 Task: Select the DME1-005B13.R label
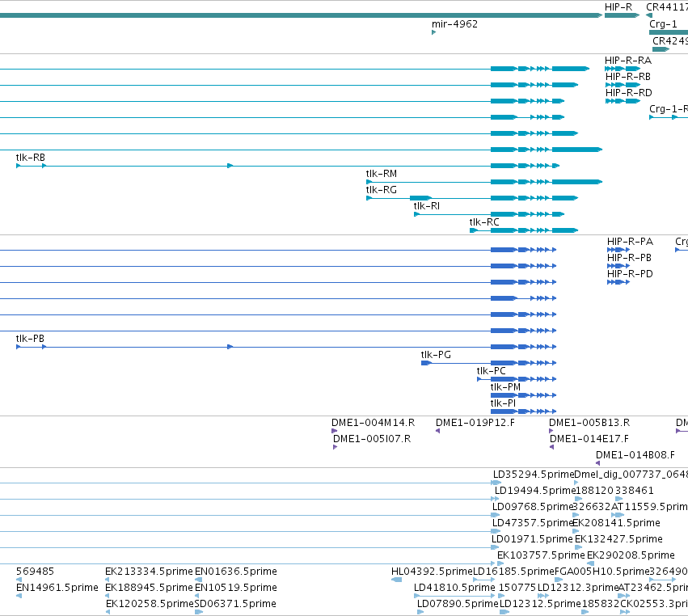click(x=589, y=423)
